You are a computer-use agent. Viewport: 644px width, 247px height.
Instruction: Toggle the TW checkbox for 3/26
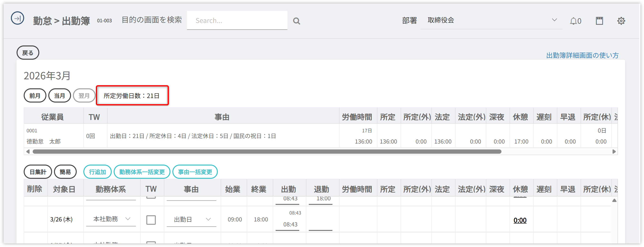pyautogui.click(x=151, y=220)
